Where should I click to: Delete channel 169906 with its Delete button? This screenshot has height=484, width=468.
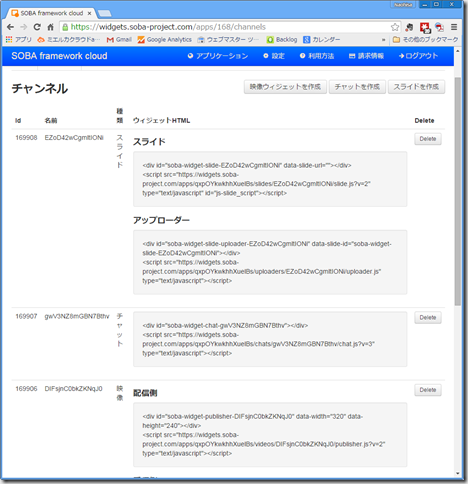(x=428, y=390)
